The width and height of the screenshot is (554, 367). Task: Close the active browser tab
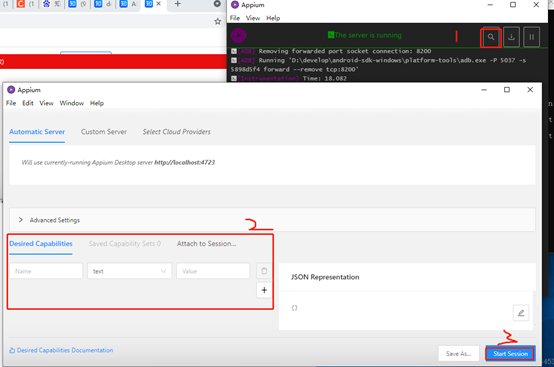tap(159, 4)
